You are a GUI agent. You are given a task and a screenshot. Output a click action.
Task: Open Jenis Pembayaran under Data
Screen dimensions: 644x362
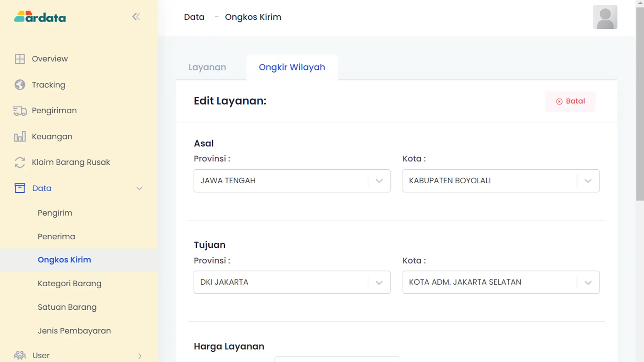[74, 331]
